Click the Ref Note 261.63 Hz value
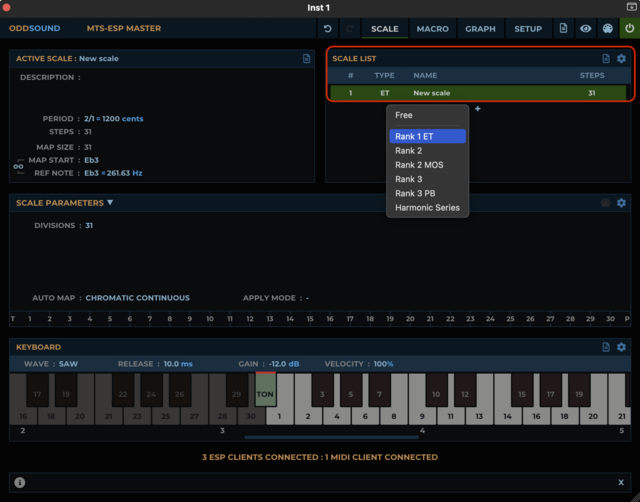This screenshot has width=640, height=502. tap(122, 173)
